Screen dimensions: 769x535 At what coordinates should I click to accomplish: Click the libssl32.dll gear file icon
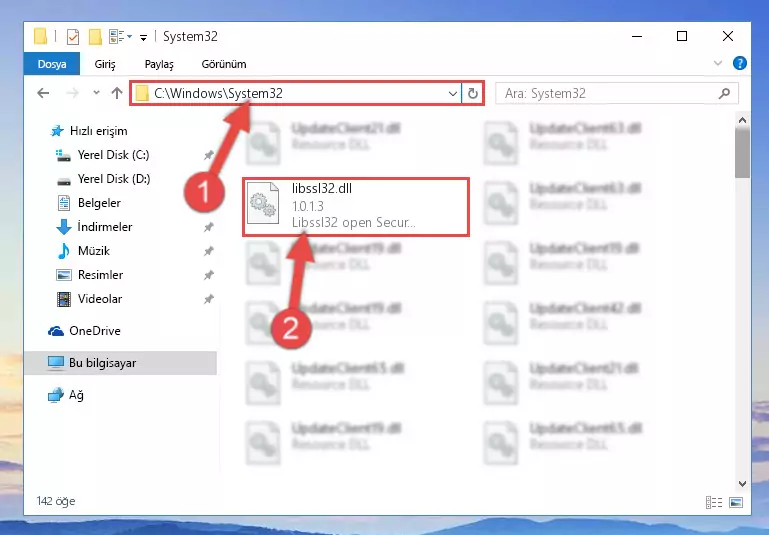coord(263,205)
